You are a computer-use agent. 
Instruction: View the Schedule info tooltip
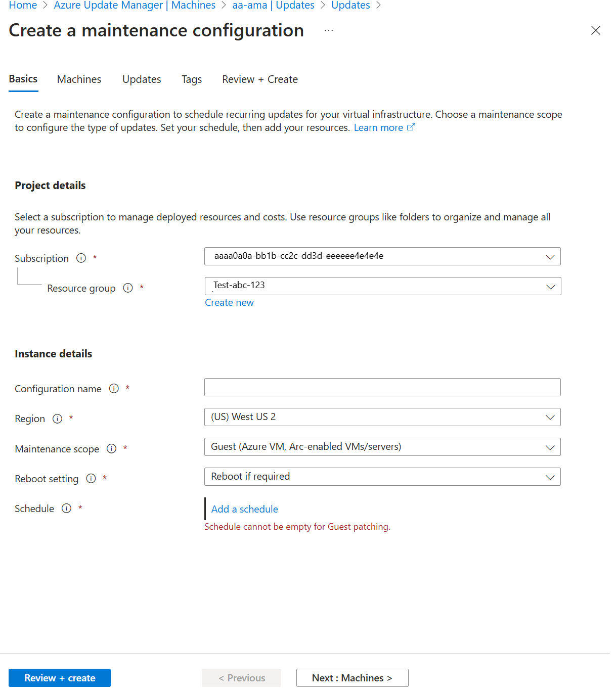pos(66,509)
